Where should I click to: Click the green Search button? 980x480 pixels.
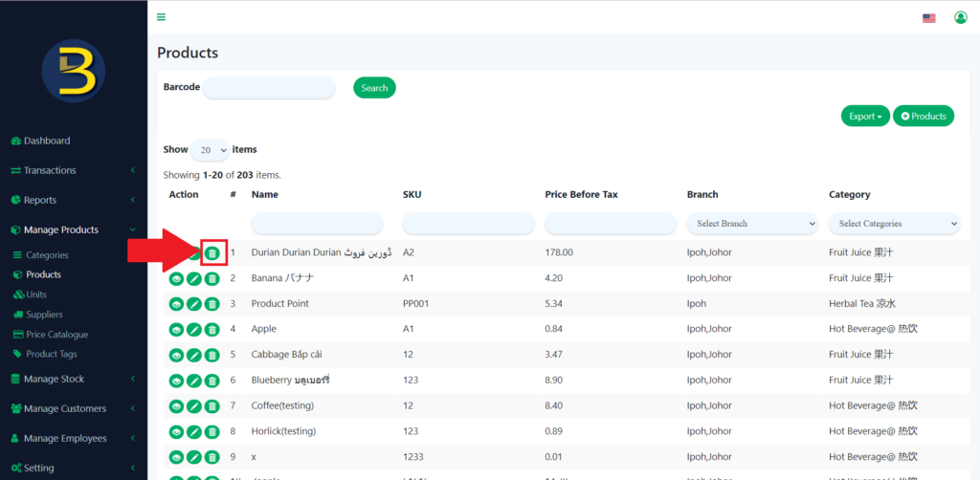click(374, 88)
